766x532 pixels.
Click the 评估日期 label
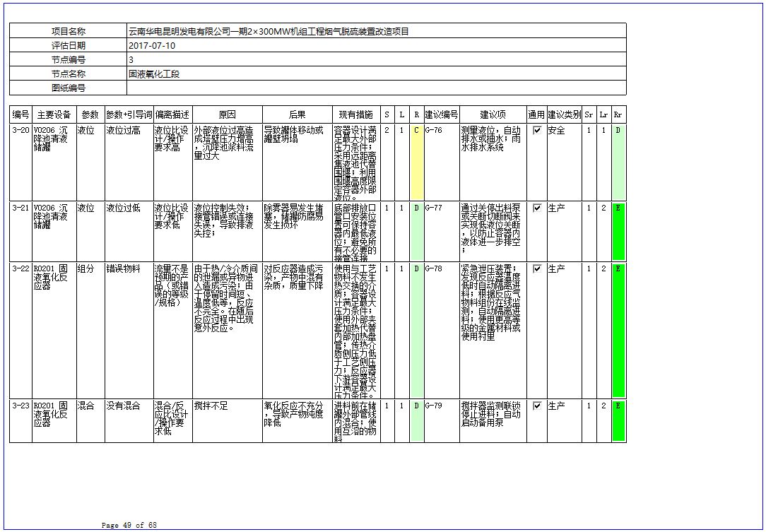69,45
